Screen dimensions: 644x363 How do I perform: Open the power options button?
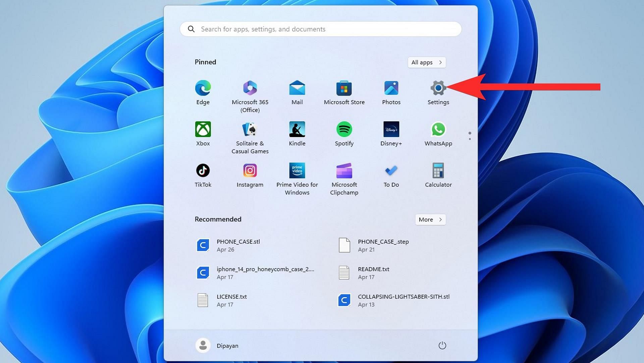[x=442, y=346]
